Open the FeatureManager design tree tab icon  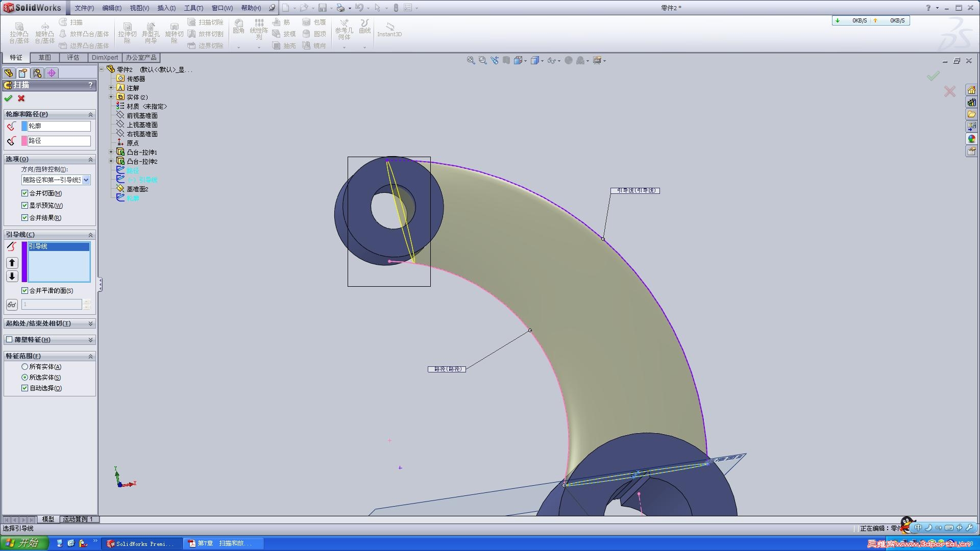9,73
